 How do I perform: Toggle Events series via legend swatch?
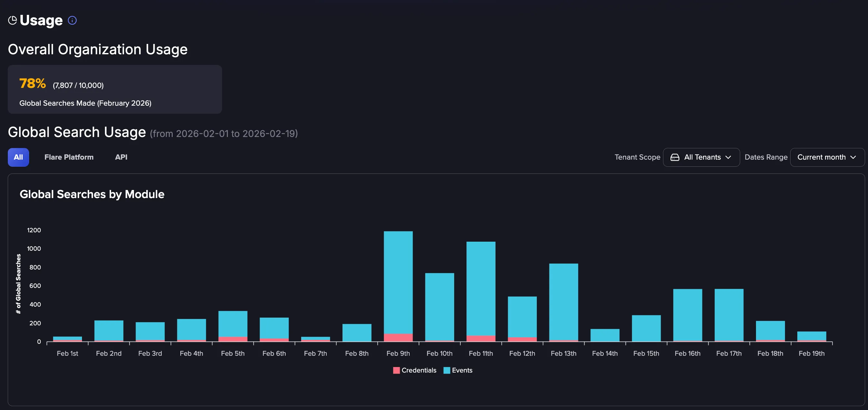pyautogui.click(x=447, y=370)
